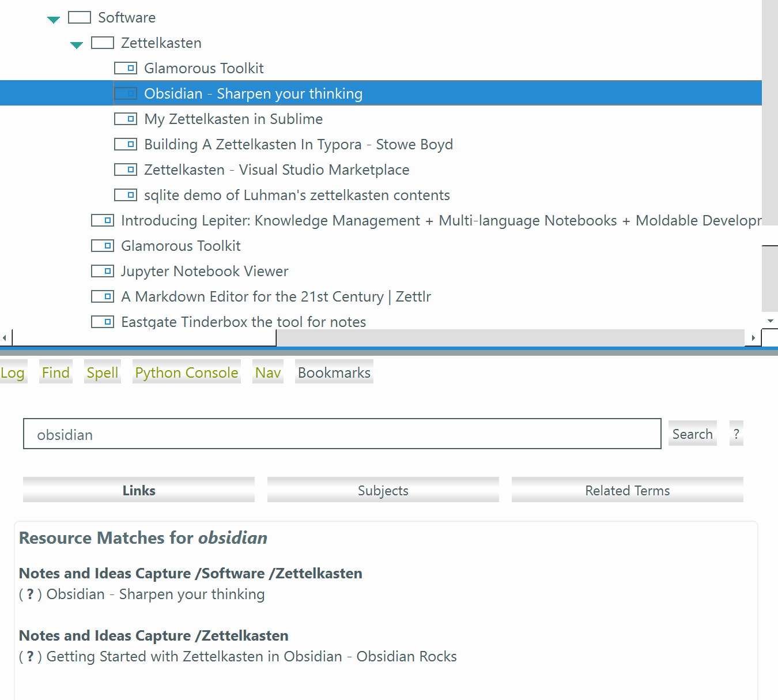Open the Nav tab
Image resolution: width=778 pixels, height=700 pixels.
[268, 372]
